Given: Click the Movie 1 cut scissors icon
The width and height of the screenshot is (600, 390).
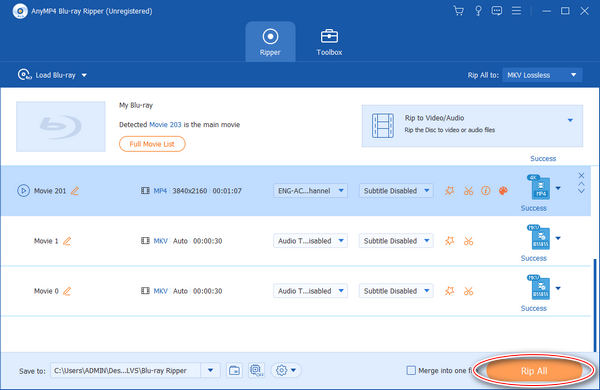Looking at the screenshot, I should 468,241.
